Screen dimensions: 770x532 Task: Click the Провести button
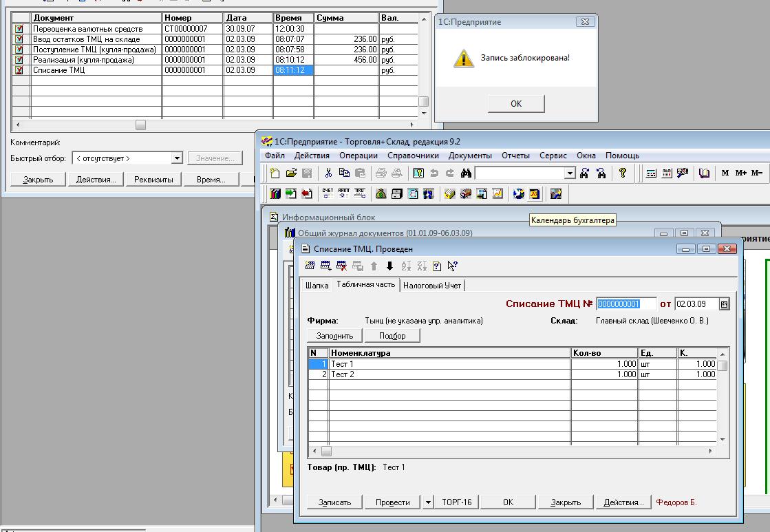coord(392,502)
